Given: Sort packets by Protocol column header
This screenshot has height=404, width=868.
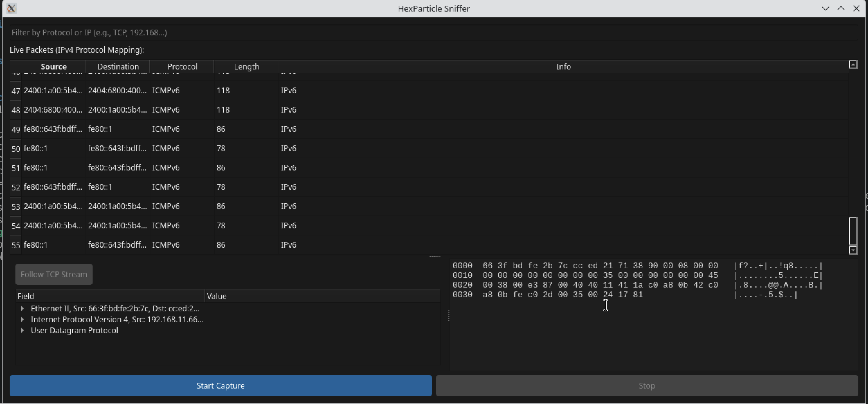Looking at the screenshot, I should 182,67.
